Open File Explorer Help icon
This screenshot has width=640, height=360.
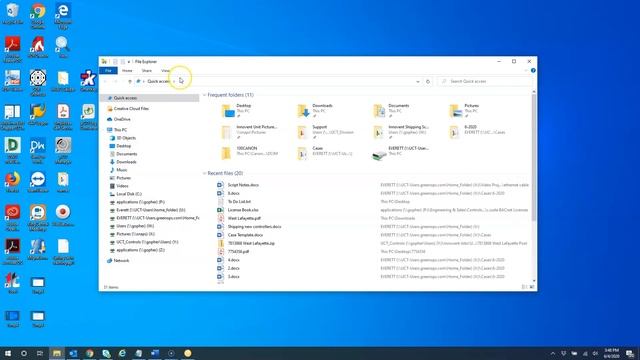click(533, 71)
